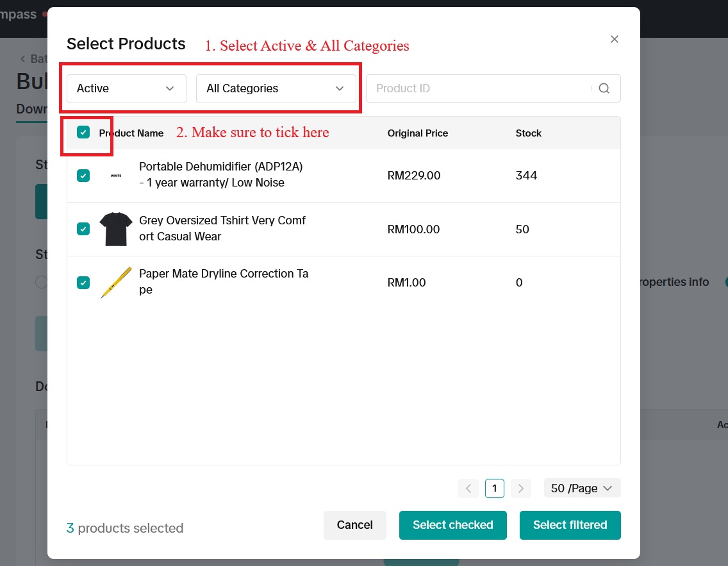Toggle the select-all products checkbox
Image resolution: width=728 pixels, height=566 pixels.
coord(83,133)
